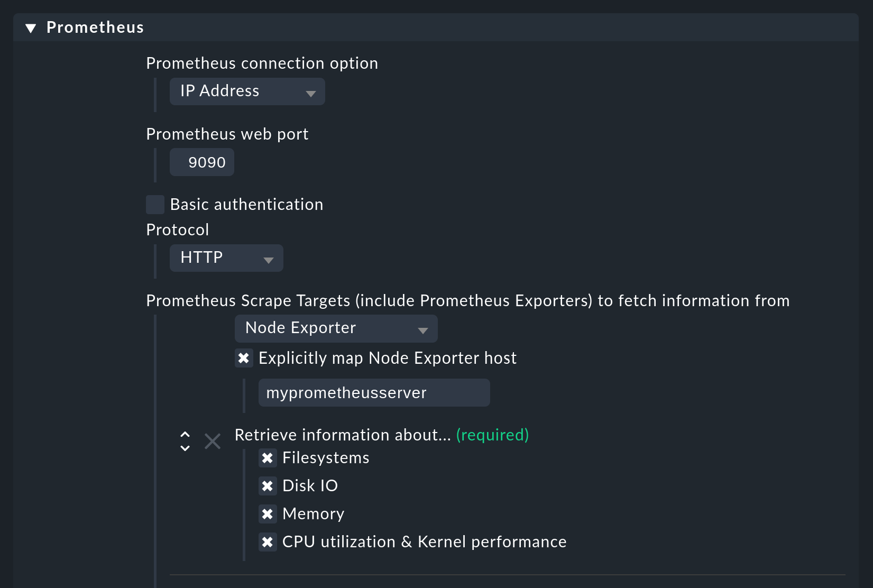Uncheck the Disk IO checkbox
The image size is (873, 588).
tap(268, 486)
